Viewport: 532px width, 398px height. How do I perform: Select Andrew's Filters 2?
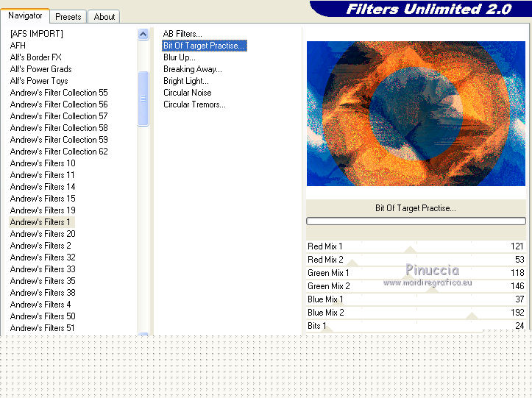pos(40,246)
